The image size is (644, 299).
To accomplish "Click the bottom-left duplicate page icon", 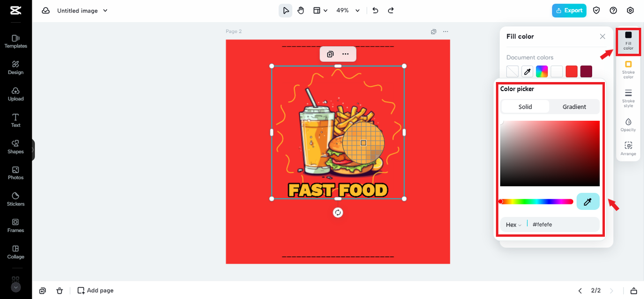I will pyautogui.click(x=43, y=290).
